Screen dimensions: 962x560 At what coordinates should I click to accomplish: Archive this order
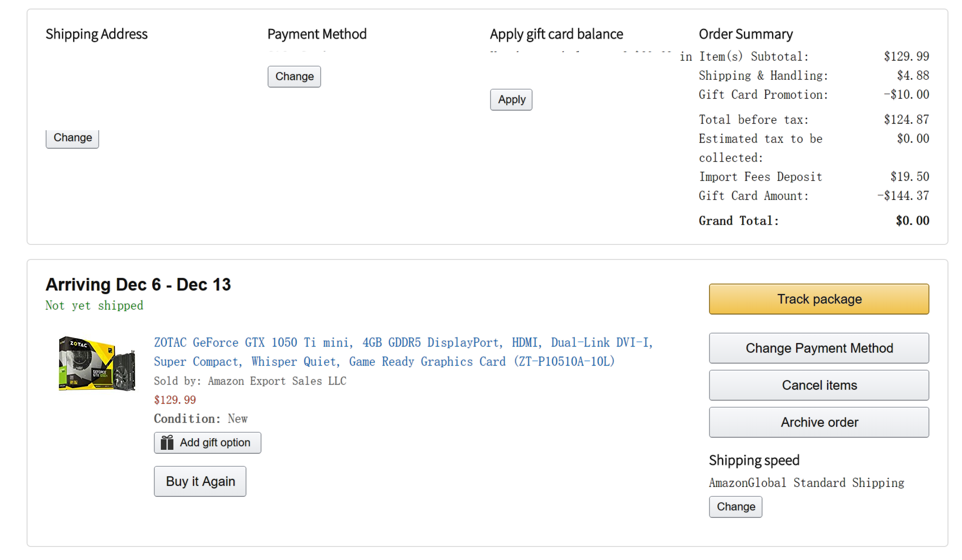pyautogui.click(x=819, y=422)
